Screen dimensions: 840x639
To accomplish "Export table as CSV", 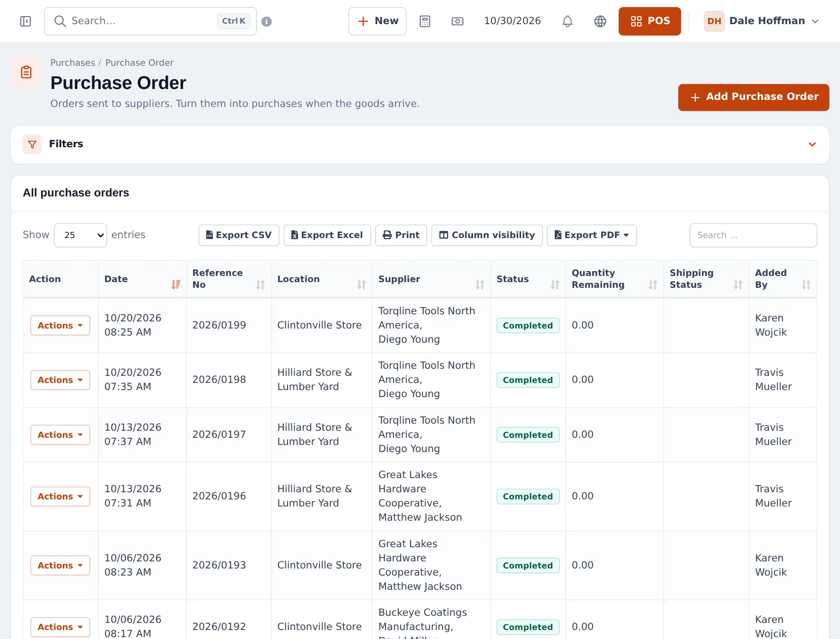I will tap(239, 235).
